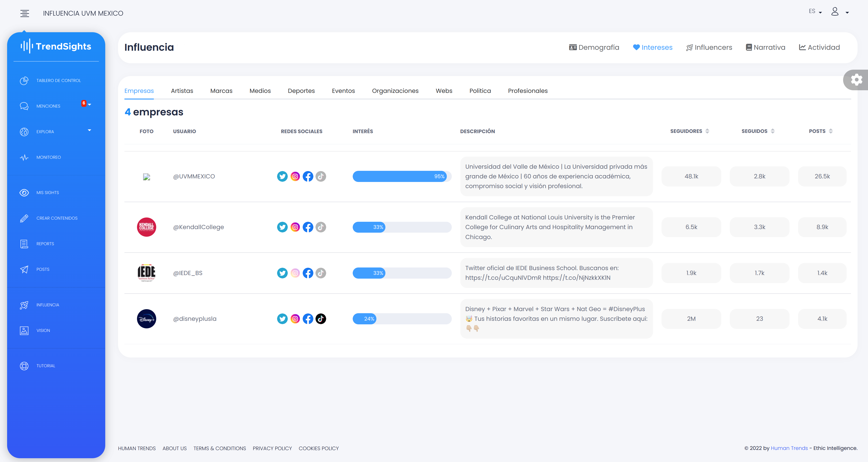Screen dimensions: 868x462
Task: Switch to the Artistas tab
Action: pyautogui.click(x=182, y=91)
